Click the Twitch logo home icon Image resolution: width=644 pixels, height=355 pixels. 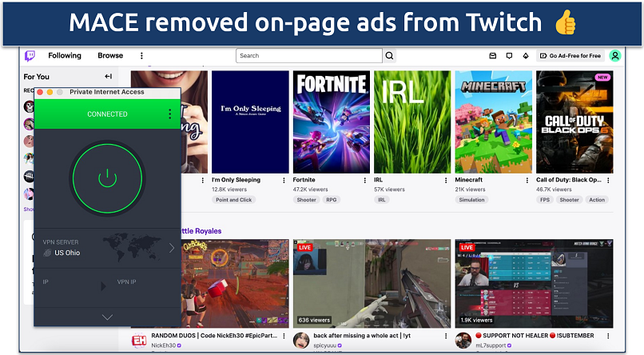[30, 56]
